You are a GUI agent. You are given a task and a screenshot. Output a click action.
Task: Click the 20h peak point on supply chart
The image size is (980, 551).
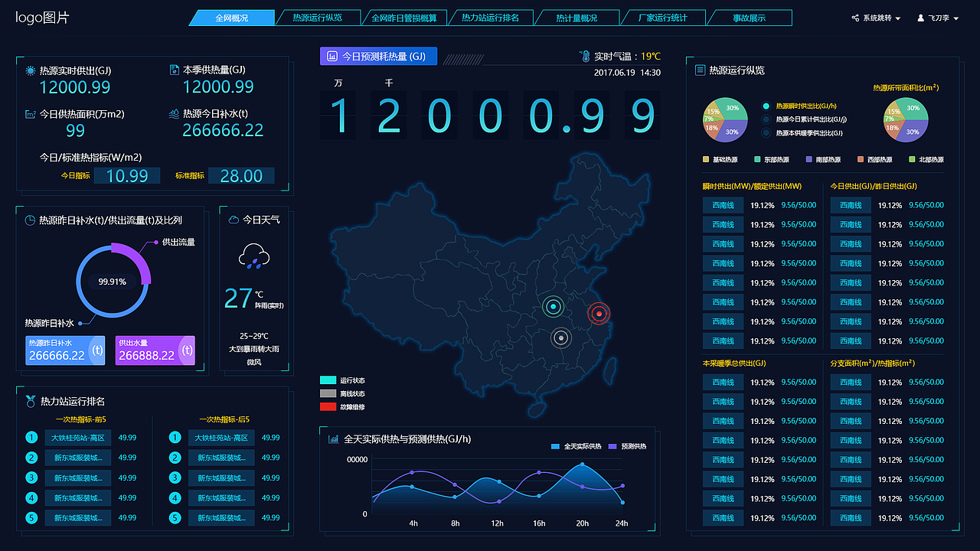click(x=583, y=465)
